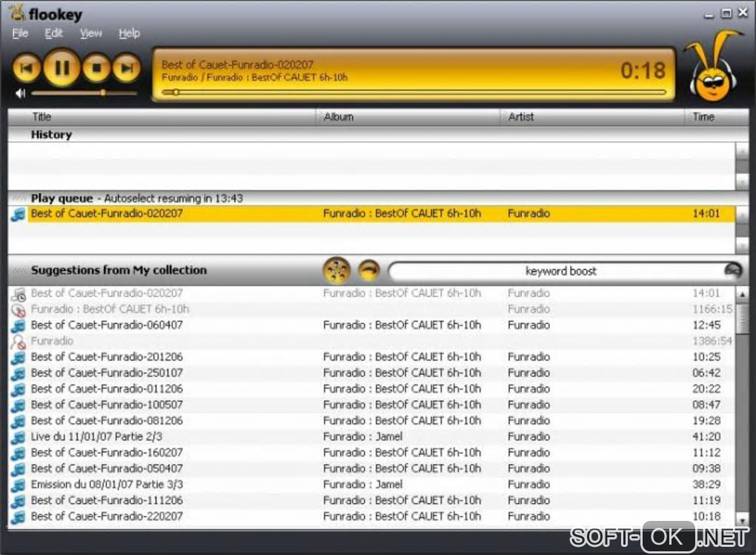
Task: Open the File menu
Action: pos(20,33)
